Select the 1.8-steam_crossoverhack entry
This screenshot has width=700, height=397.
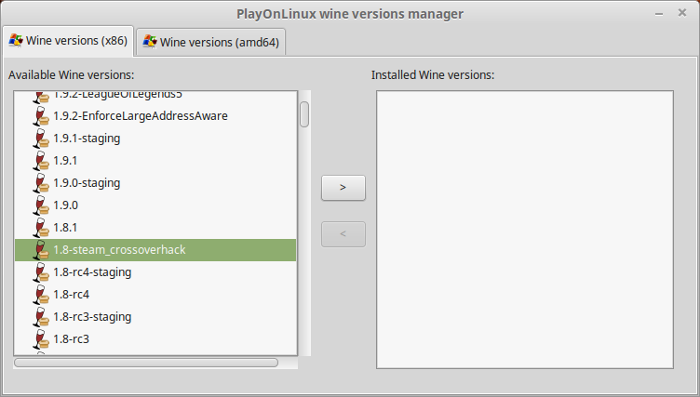155,250
